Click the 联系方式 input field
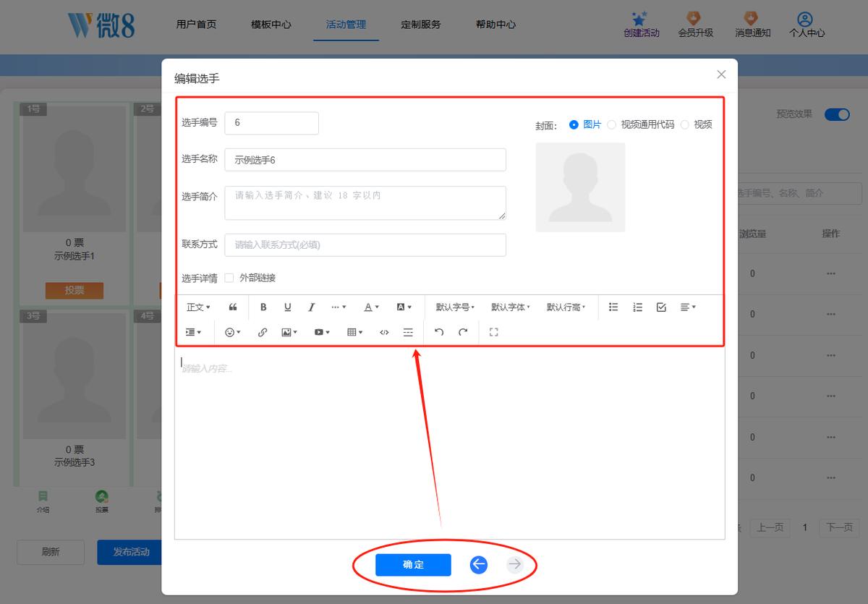The width and height of the screenshot is (868, 604). pyautogui.click(x=365, y=244)
